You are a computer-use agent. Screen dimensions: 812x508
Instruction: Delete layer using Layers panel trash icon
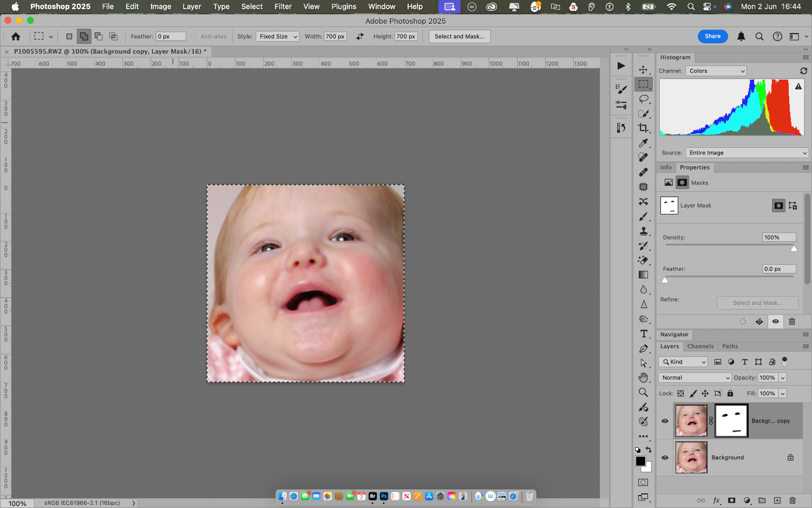[x=793, y=500]
